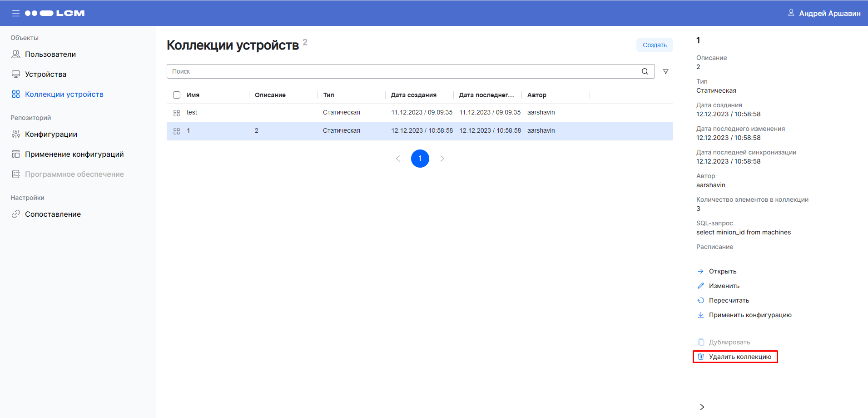Image resolution: width=868 pixels, height=418 pixels.
Task: Open Устройства in sidebar
Action: (x=45, y=74)
